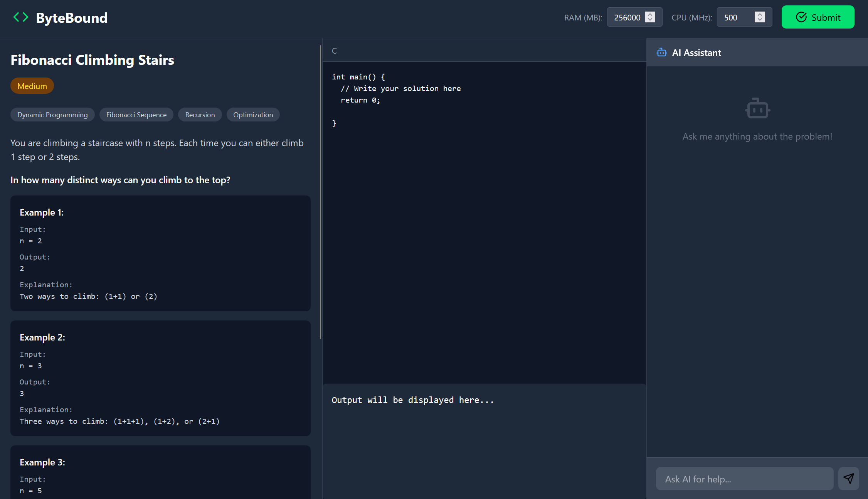This screenshot has width=868, height=499.
Task: Decrease CPU MHz with down arrow
Action: click(760, 20)
